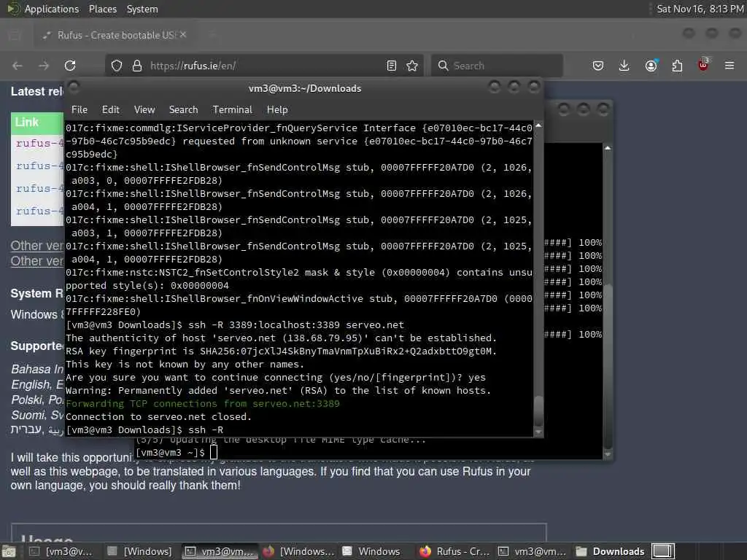Click 'Link' table header on Rufus page
The image size is (747, 560).
(x=27, y=122)
